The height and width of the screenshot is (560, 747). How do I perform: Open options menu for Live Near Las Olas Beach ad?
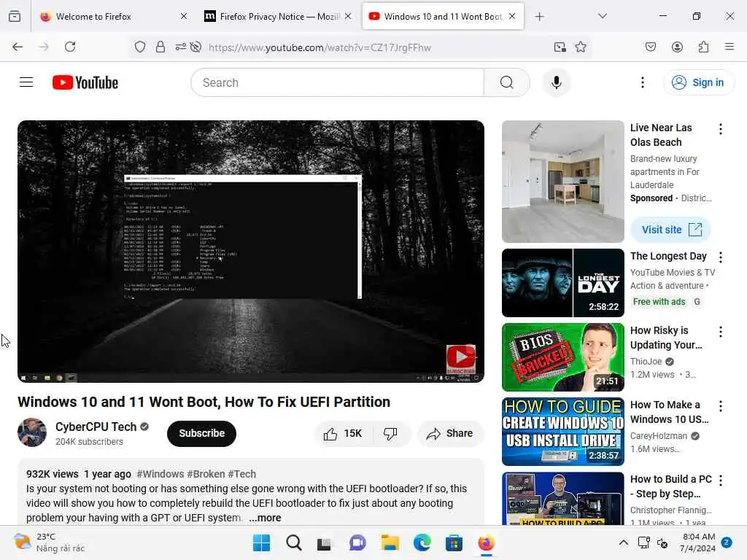[720, 129]
